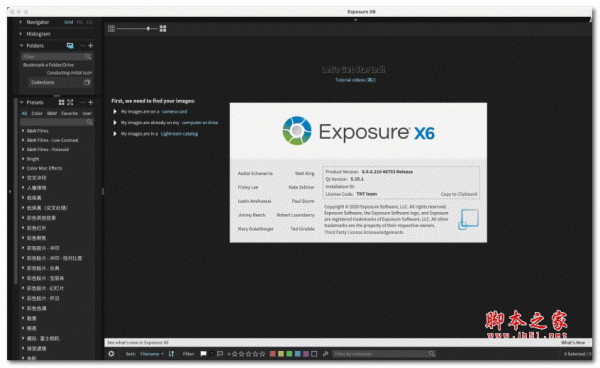Click Presets panel plus icon
This screenshot has height=368, width=600.
coord(91,102)
